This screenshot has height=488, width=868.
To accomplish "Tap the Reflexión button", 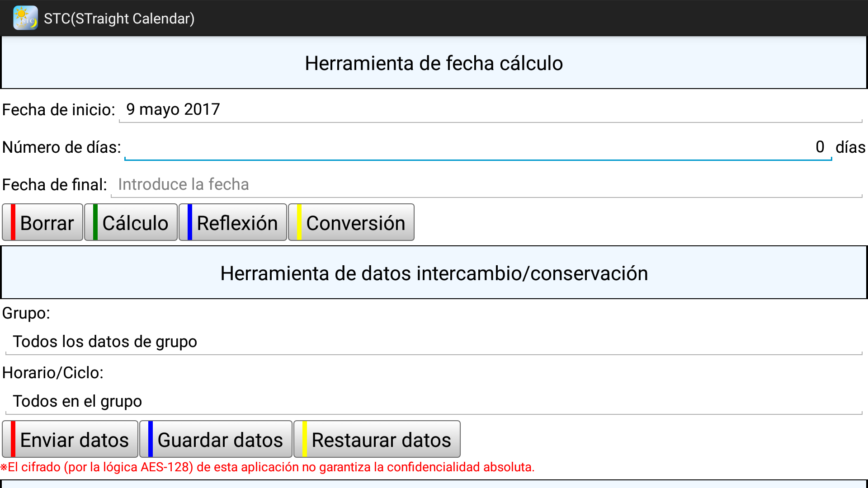I will (233, 223).
